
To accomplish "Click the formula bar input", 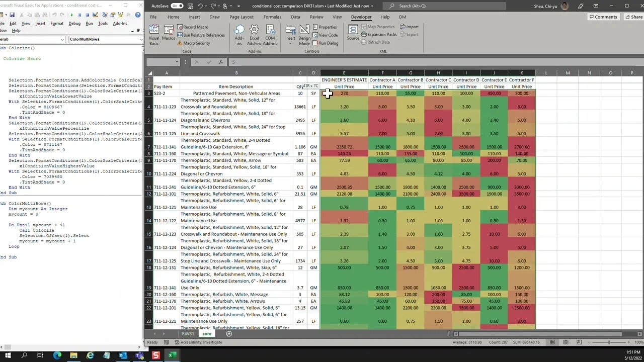I will [435, 62].
